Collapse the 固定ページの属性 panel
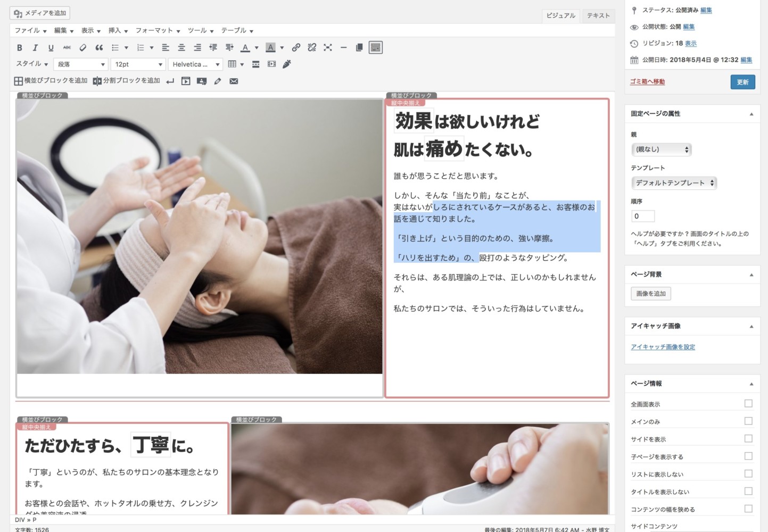This screenshot has width=768, height=532. [752, 114]
